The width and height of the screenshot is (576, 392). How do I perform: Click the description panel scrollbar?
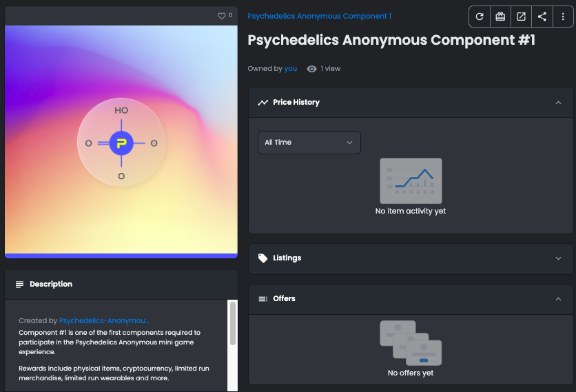pos(232,323)
